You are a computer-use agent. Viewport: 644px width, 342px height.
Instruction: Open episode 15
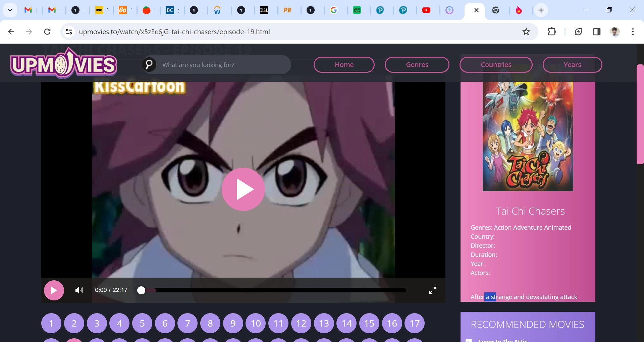(369, 323)
